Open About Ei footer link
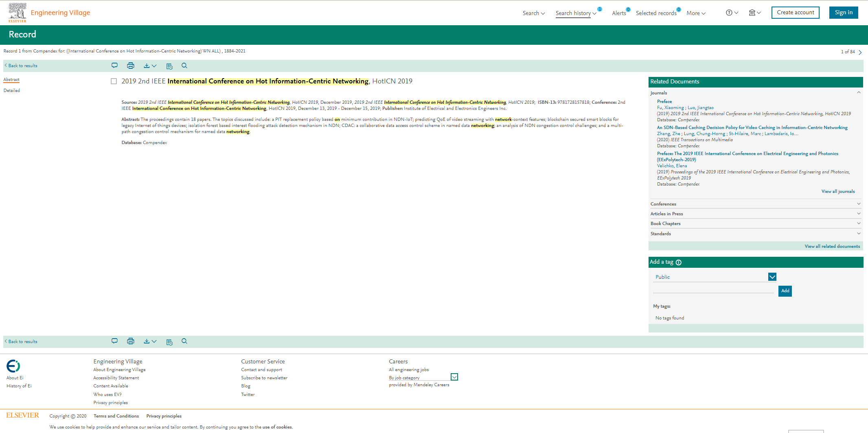 point(15,378)
